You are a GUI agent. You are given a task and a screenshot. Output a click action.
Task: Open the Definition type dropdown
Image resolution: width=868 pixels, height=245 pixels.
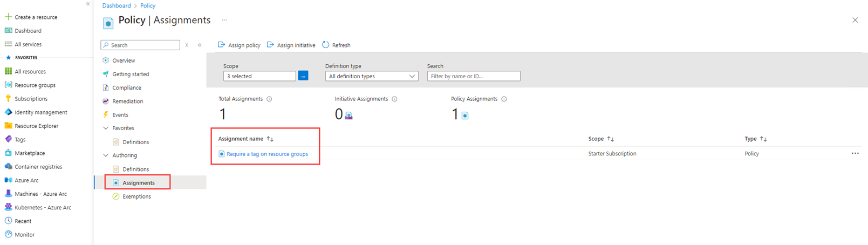click(x=372, y=76)
